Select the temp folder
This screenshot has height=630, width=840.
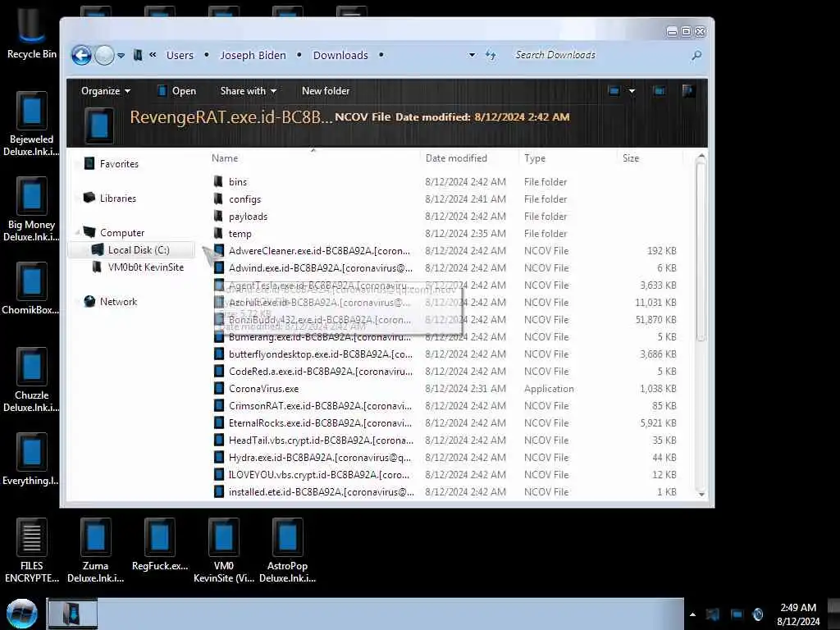tap(240, 234)
